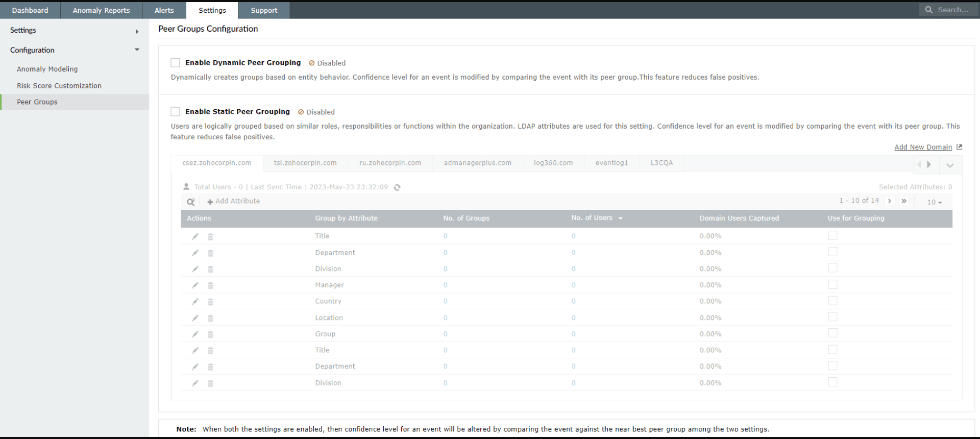Select the ru.zohocorpin.com domain tab
Image resolution: width=980 pixels, height=439 pixels.
[x=390, y=163]
